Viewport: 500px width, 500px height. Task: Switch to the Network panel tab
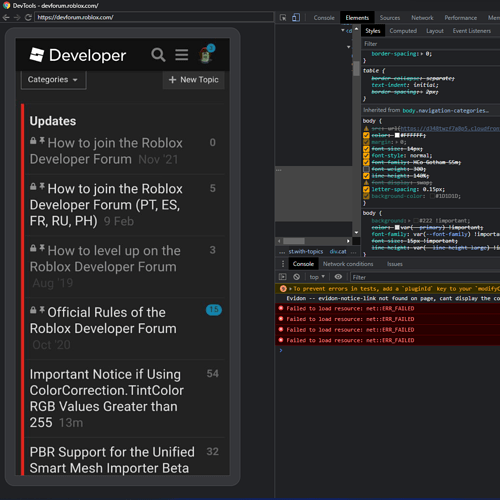coord(422,18)
